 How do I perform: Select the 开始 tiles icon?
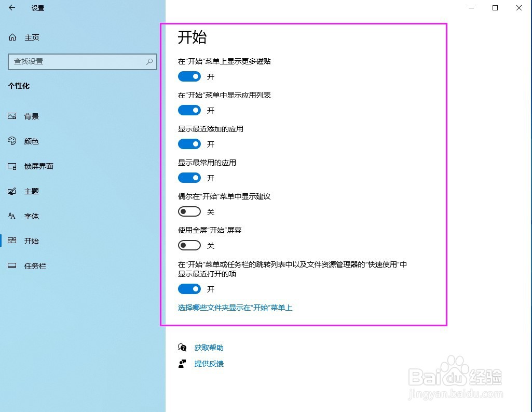(x=12, y=241)
